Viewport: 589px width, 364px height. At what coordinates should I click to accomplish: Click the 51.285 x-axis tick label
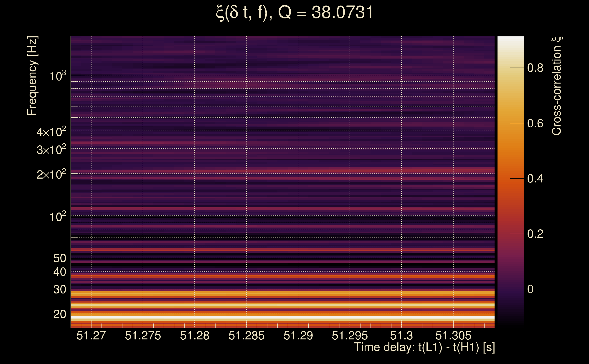click(x=246, y=336)
